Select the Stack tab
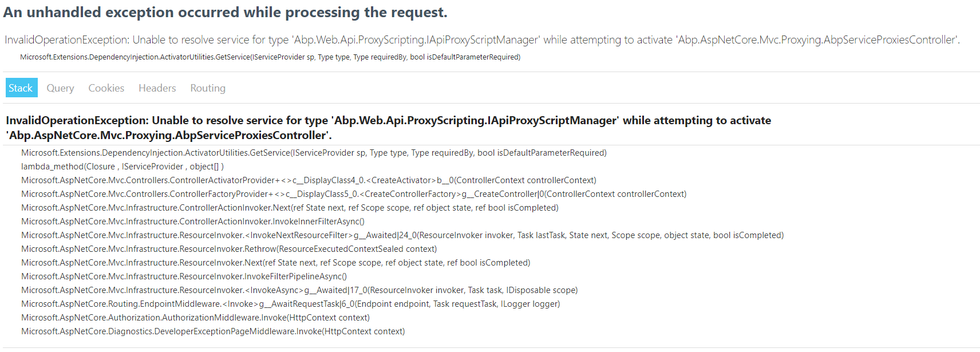Screen dimensions: 980x352 [x=21, y=88]
